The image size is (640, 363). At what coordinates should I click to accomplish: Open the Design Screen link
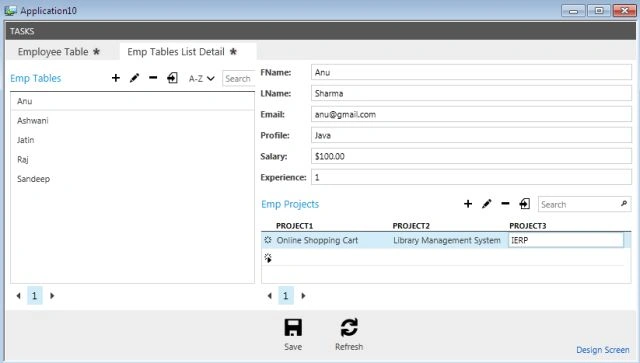(602, 350)
